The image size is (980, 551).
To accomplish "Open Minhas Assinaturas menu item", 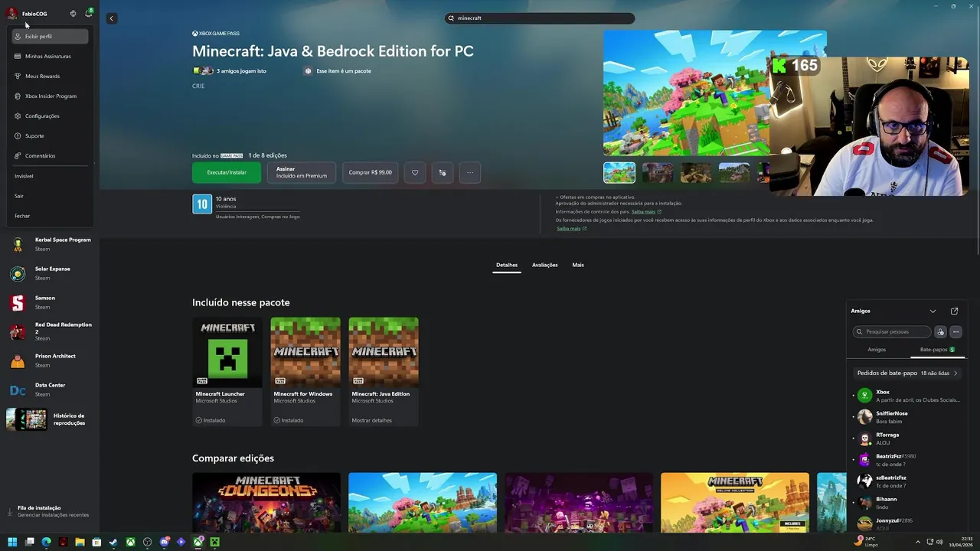I will point(50,57).
